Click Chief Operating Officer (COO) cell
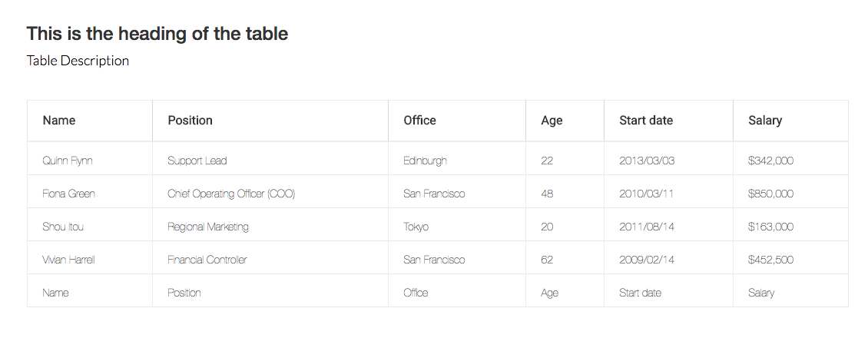 click(270, 194)
